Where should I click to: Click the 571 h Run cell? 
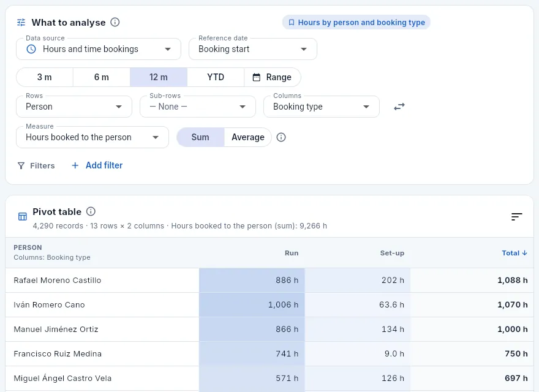pos(252,379)
